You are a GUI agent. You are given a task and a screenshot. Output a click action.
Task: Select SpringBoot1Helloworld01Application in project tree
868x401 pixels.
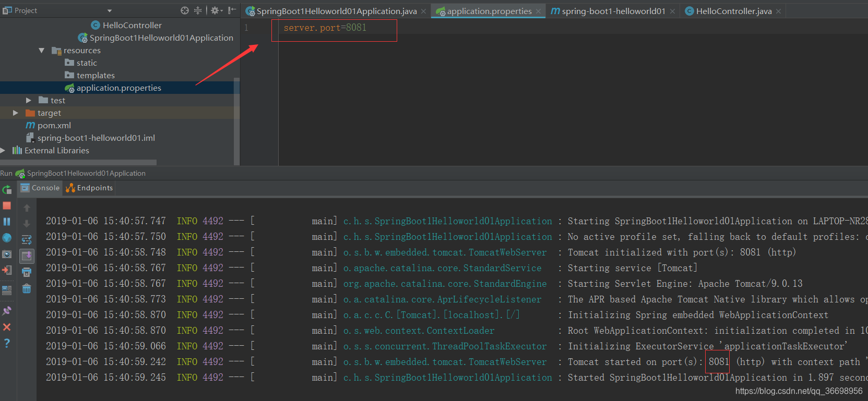pyautogui.click(x=156, y=38)
